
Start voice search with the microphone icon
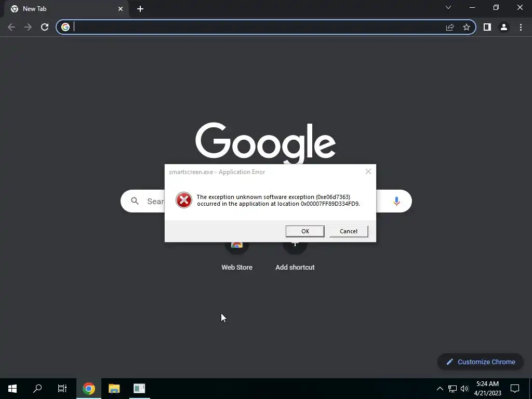(x=396, y=201)
